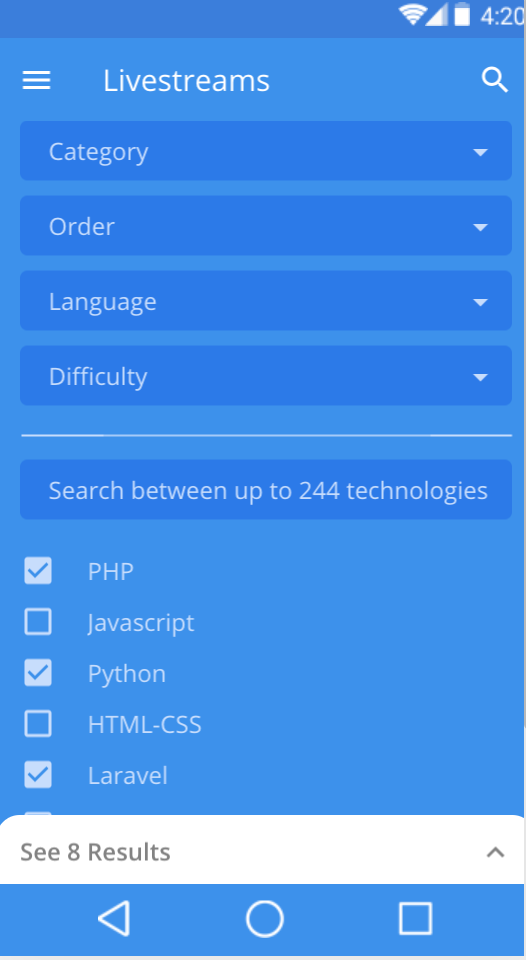Open the Language dropdown
This screenshot has height=960, width=526.
[x=266, y=301]
